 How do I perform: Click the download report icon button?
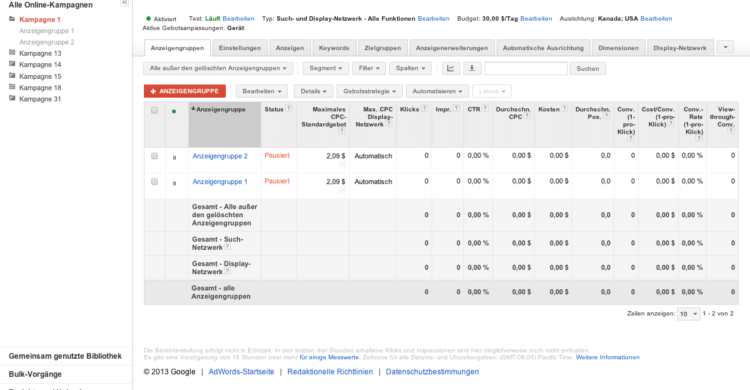pyautogui.click(x=472, y=68)
